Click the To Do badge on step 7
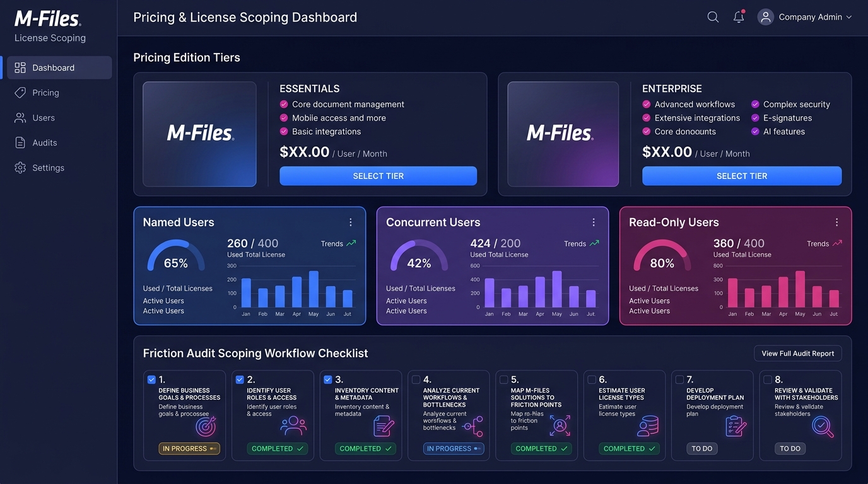The image size is (868, 484). click(702, 449)
